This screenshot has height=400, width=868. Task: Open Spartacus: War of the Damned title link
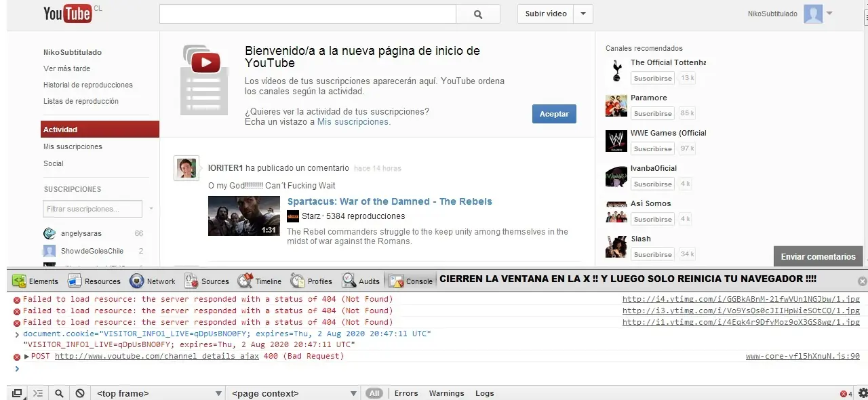[390, 201]
